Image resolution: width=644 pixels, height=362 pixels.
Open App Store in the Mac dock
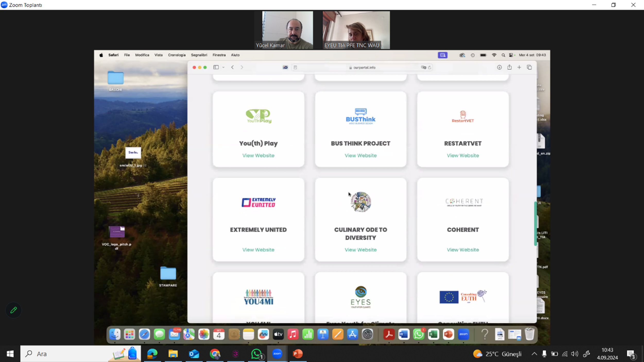(352, 334)
